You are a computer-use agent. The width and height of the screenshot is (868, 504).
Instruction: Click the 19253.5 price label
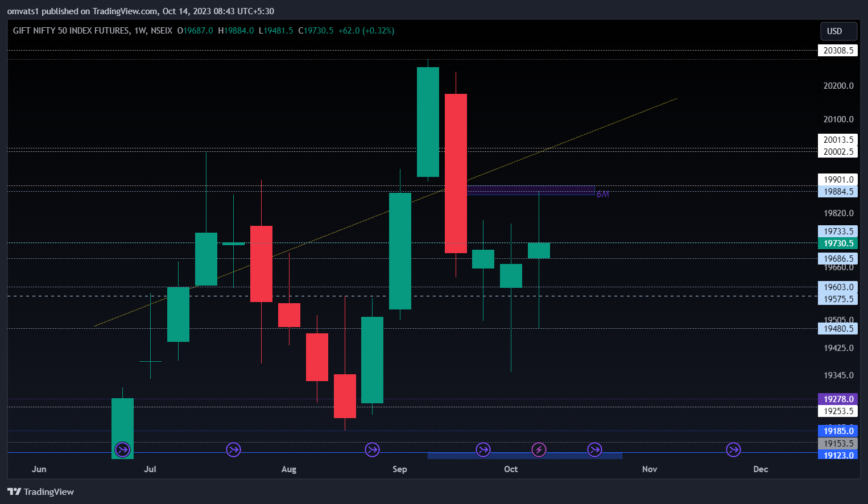pyautogui.click(x=838, y=411)
